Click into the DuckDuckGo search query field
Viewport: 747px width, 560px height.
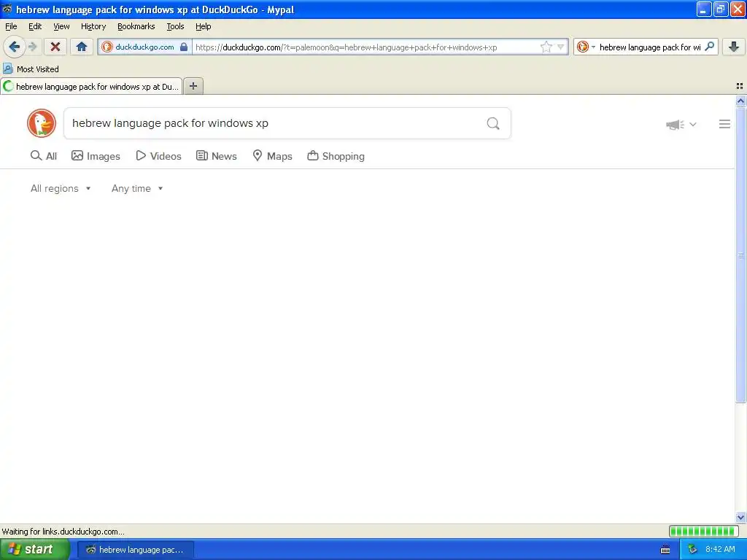tap(276, 123)
